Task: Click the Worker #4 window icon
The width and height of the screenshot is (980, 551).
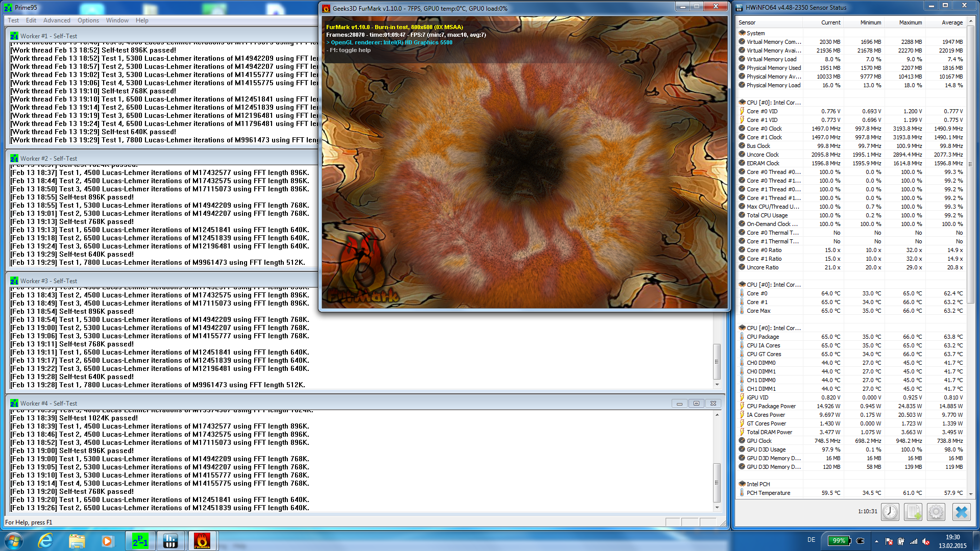Action: pos(14,404)
